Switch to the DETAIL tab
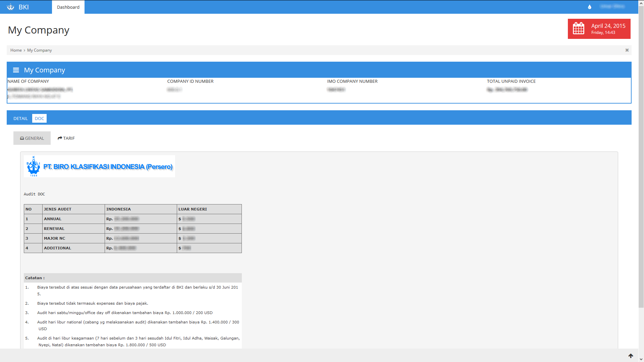Image resolution: width=644 pixels, height=362 pixels. (20, 118)
